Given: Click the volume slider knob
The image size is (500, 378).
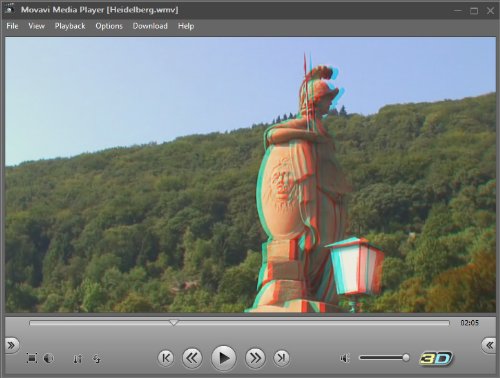Looking at the screenshot, I should [x=406, y=358].
